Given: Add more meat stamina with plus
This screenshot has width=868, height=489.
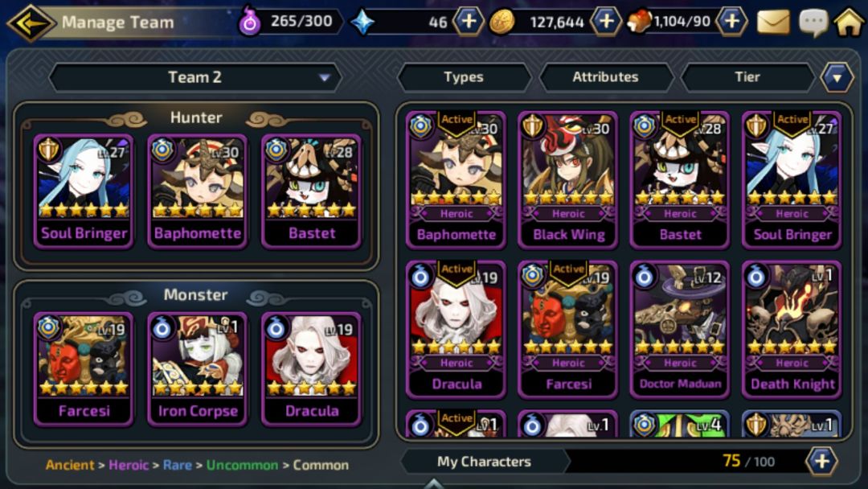Looking at the screenshot, I should (x=732, y=22).
